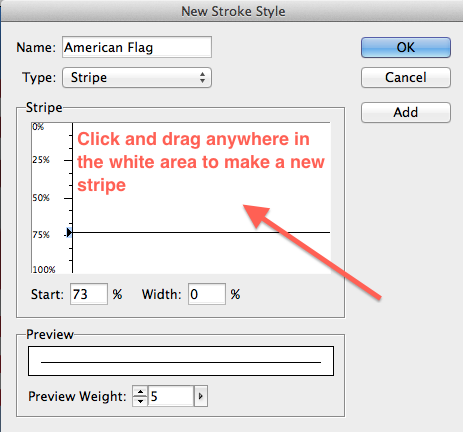Click the 100% label on the ruler

[44, 269]
